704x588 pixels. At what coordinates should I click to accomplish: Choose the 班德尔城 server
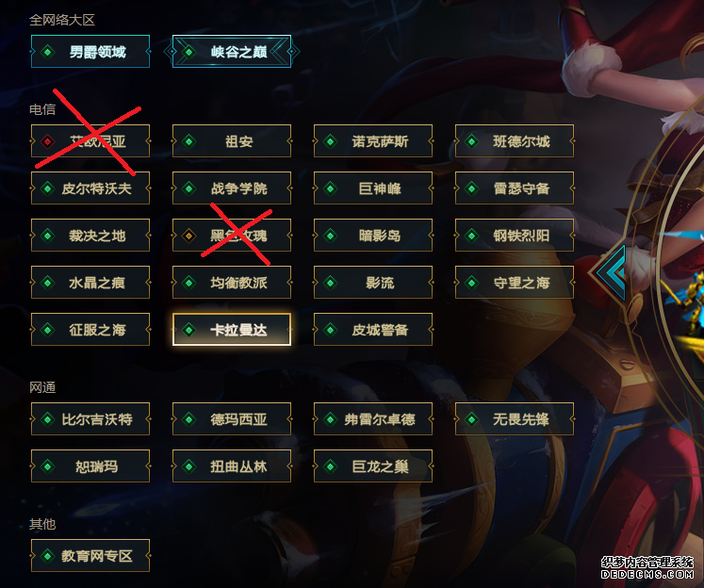pos(515,141)
